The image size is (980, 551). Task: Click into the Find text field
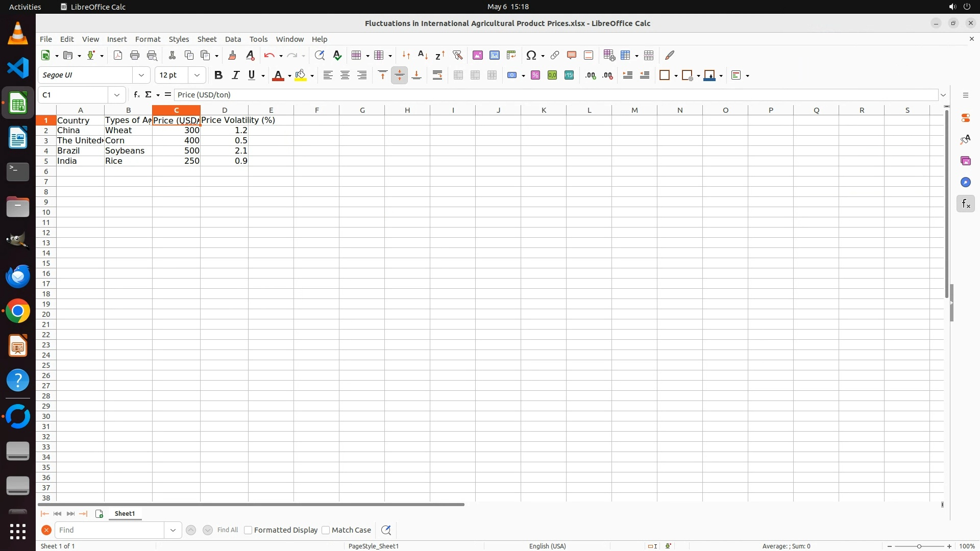(x=110, y=530)
